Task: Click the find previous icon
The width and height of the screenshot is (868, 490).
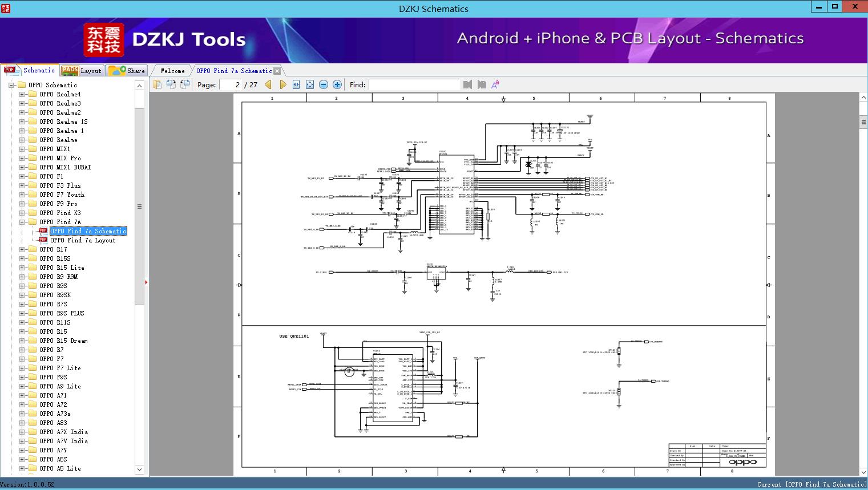Action: point(468,84)
